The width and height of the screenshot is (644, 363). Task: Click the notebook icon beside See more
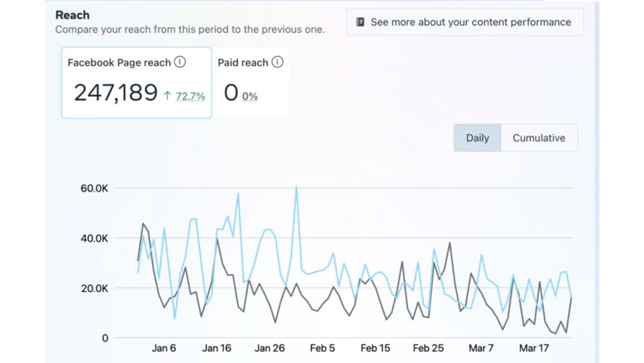coord(360,22)
